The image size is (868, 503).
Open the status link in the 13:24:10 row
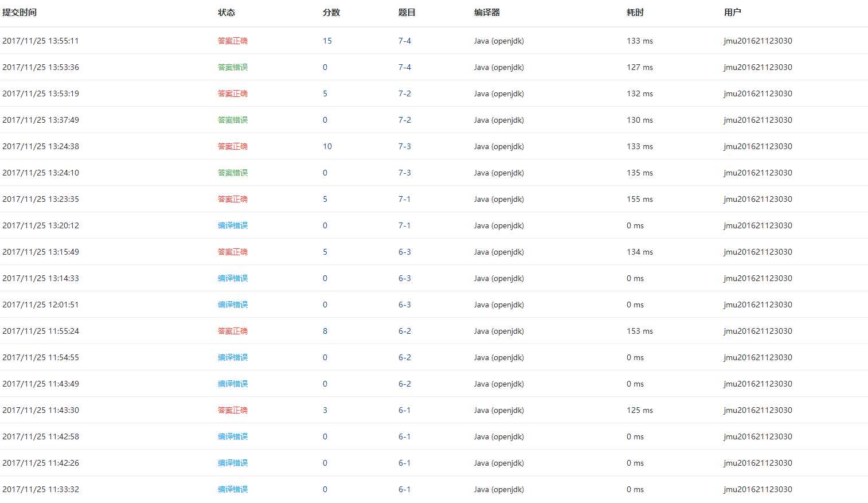click(x=233, y=173)
